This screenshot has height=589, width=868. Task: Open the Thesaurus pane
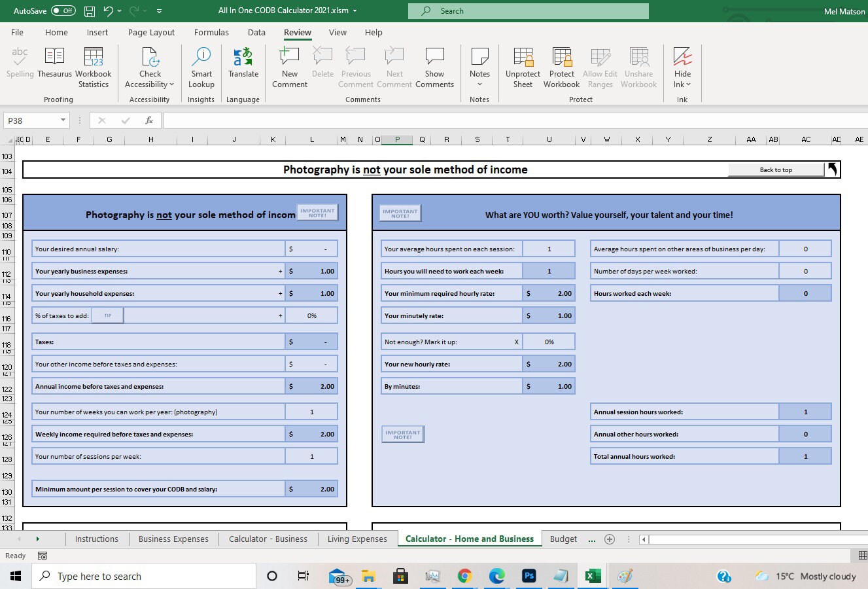click(x=54, y=65)
